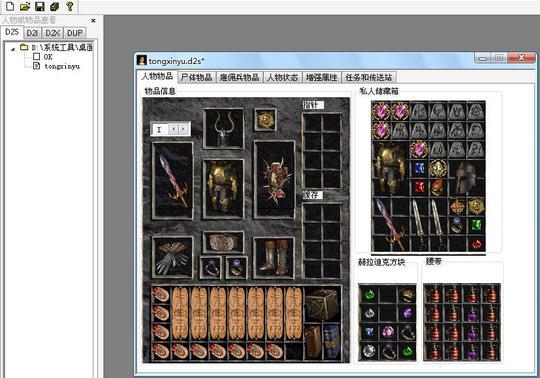Screen dimensions: 540x378
Task: Open Help with the question mark icon
Action: click(70, 6)
